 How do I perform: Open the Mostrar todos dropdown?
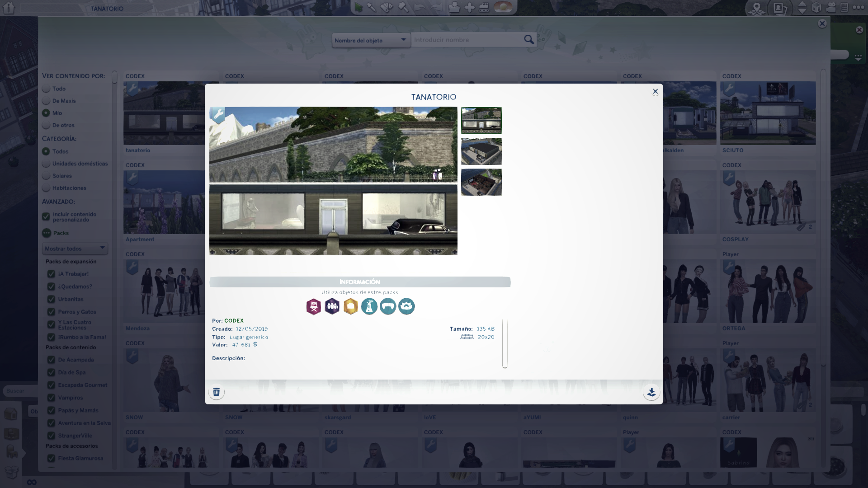pos(75,249)
